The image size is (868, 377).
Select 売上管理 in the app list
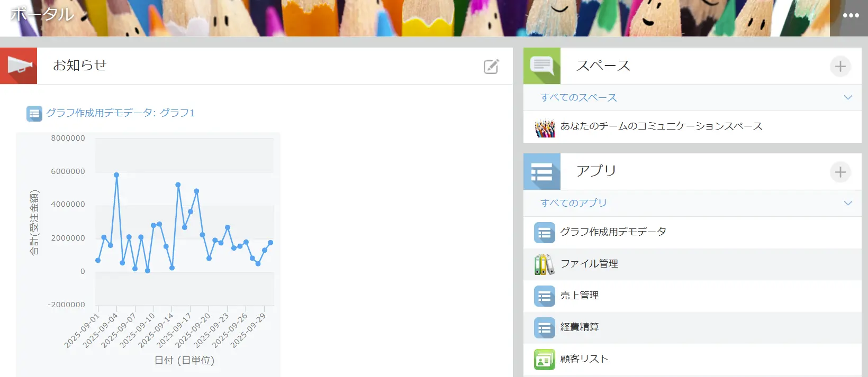click(x=579, y=296)
